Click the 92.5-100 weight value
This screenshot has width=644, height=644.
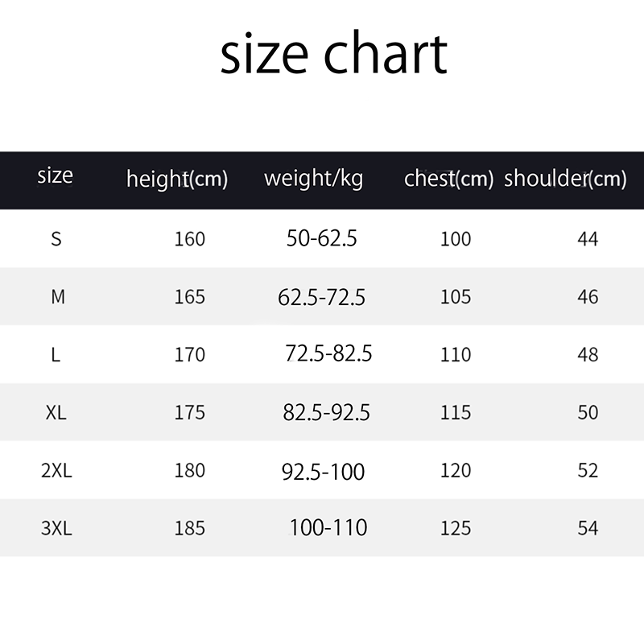(x=323, y=471)
